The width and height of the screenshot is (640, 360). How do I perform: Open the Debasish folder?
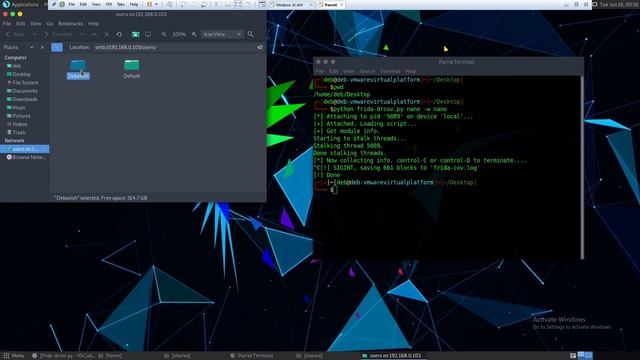pos(78,69)
